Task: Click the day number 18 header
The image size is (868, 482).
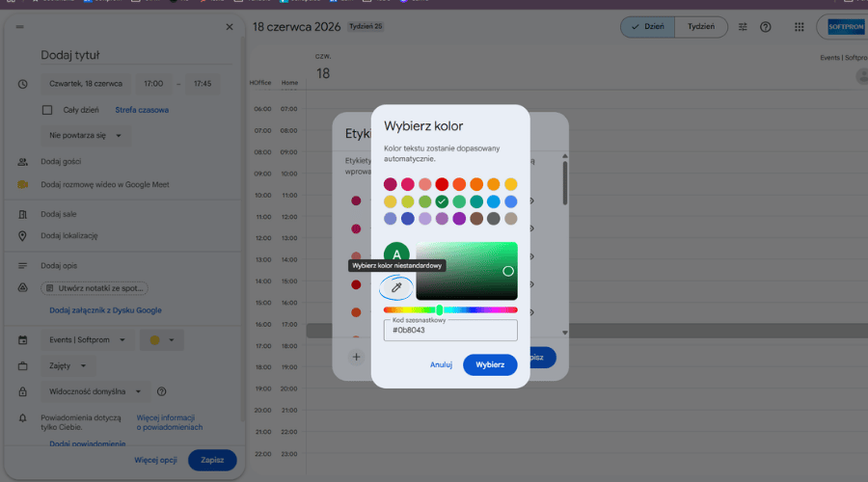Action: point(323,73)
